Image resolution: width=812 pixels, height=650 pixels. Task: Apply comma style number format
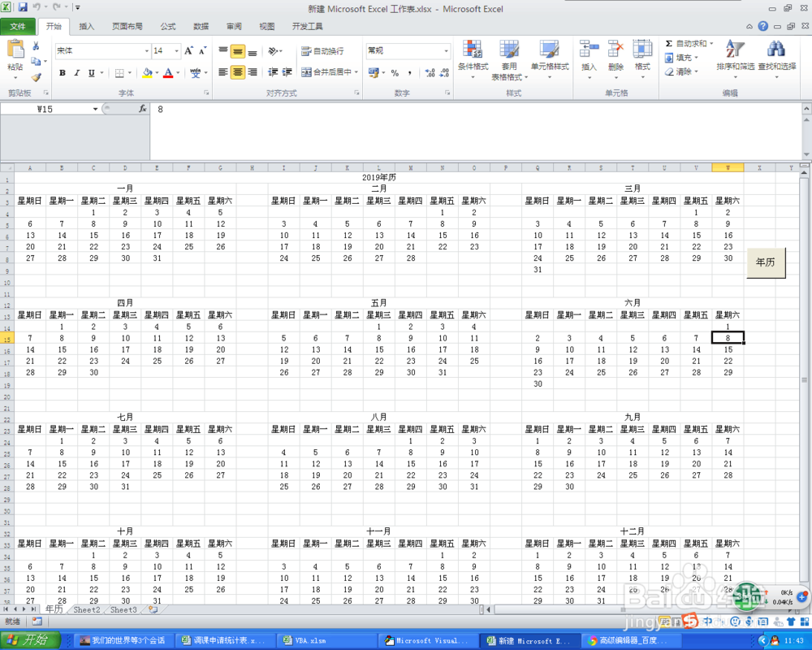click(409, 72)
